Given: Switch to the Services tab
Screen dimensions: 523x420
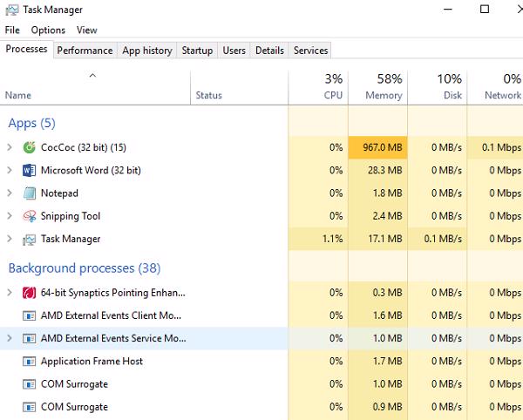Looking at the screenshot, I should click(x=310, y=51).
